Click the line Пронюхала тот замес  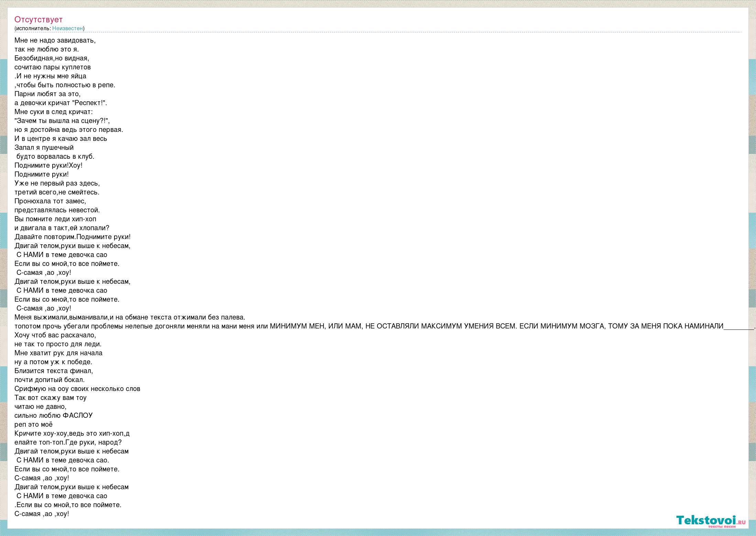[50, 201]
